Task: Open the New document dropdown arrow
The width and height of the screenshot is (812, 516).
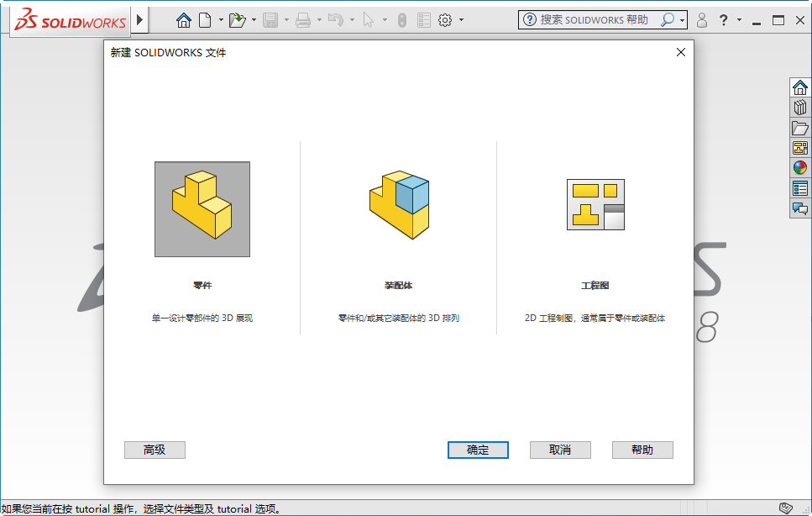Action: click(221, 20)
